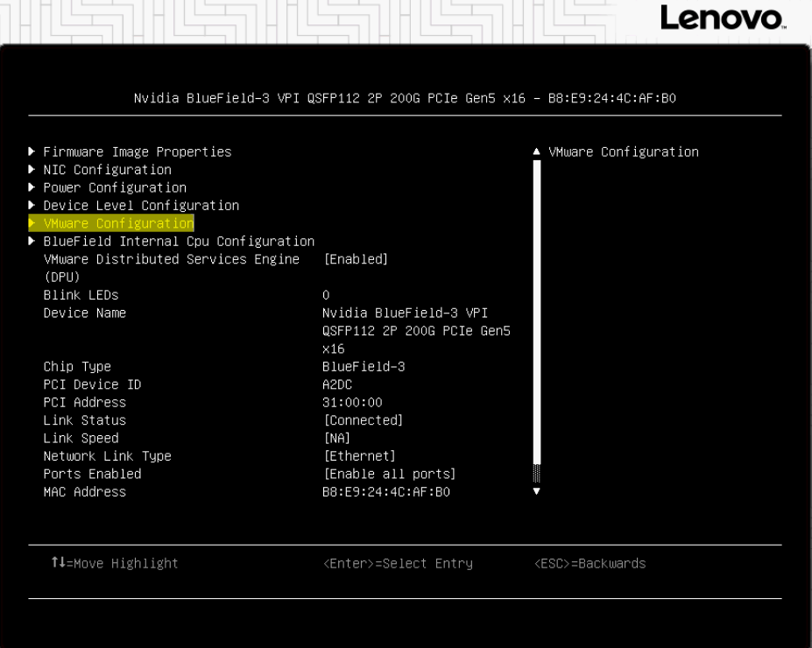Click scrollbar up arrow
The width and height of the screenshot is (812, 648).
click(536, 151)
